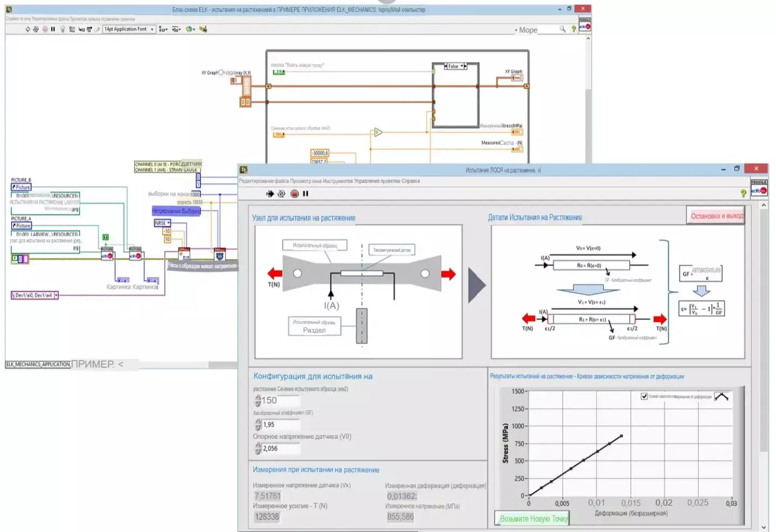Open the NRSE terminal configuration dropdown
Viewport: 776px width, 532px height.
coord(169,223)
